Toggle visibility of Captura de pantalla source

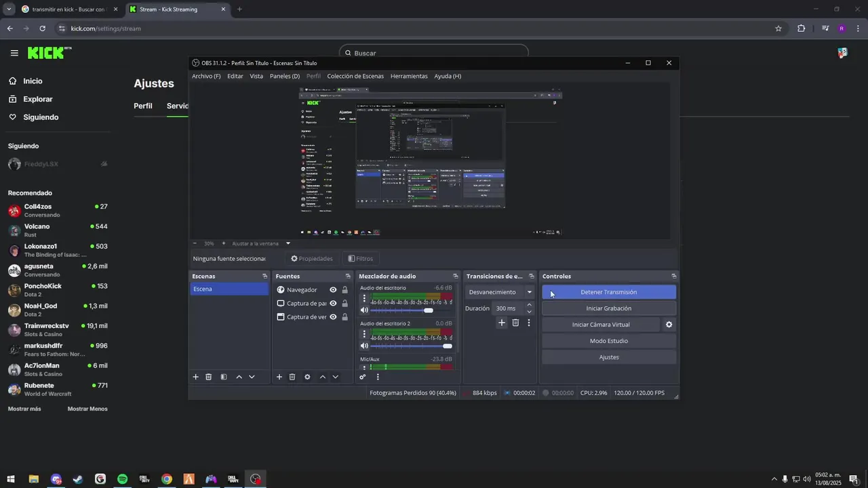(x=333, y=304)
